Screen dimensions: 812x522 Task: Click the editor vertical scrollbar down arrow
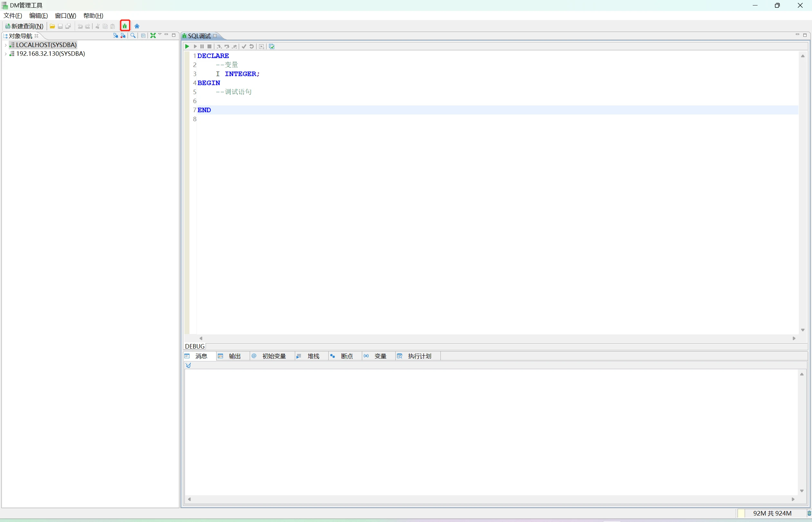point(803,330)
